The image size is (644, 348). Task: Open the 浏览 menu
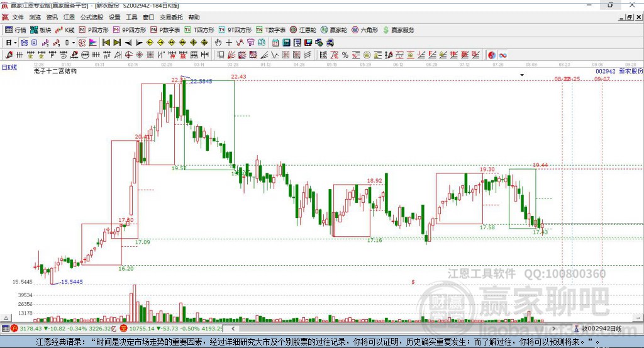coord(35,17)
